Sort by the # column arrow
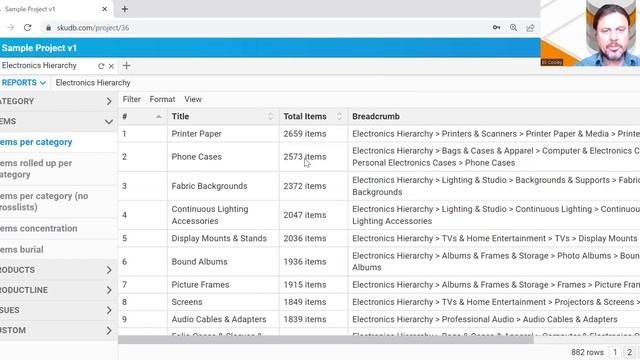 (159, 117)
